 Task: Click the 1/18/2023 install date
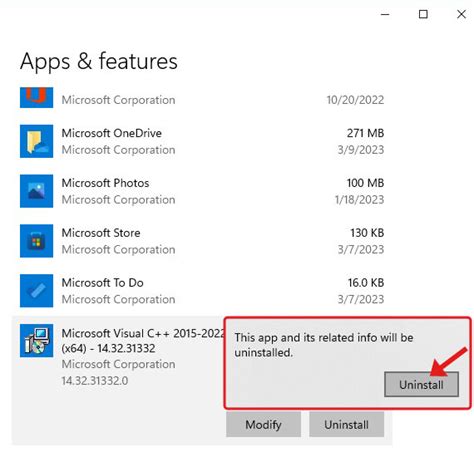(x=359, y=200)
